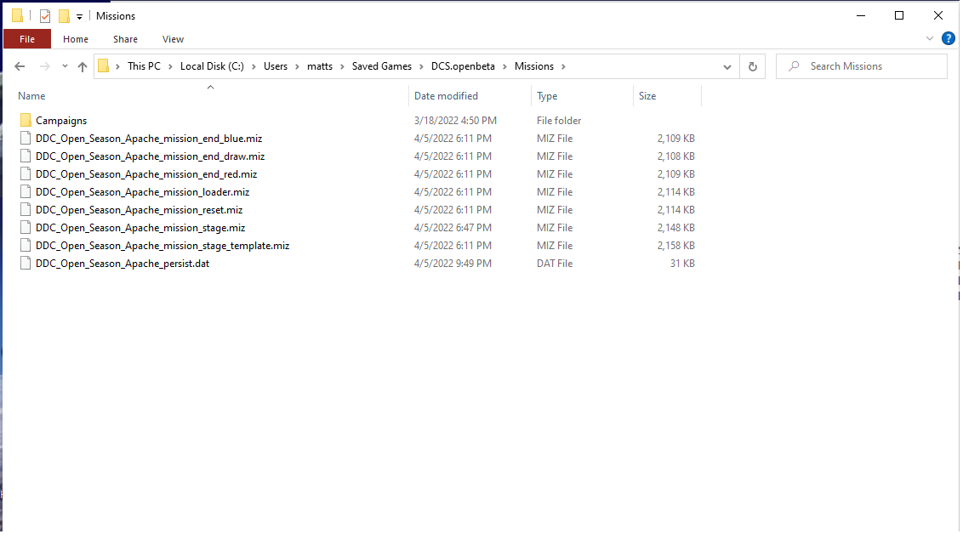Screen dimensions: 980x551
Task: Switch to the View ribbon tab
Action: [174, 39]
